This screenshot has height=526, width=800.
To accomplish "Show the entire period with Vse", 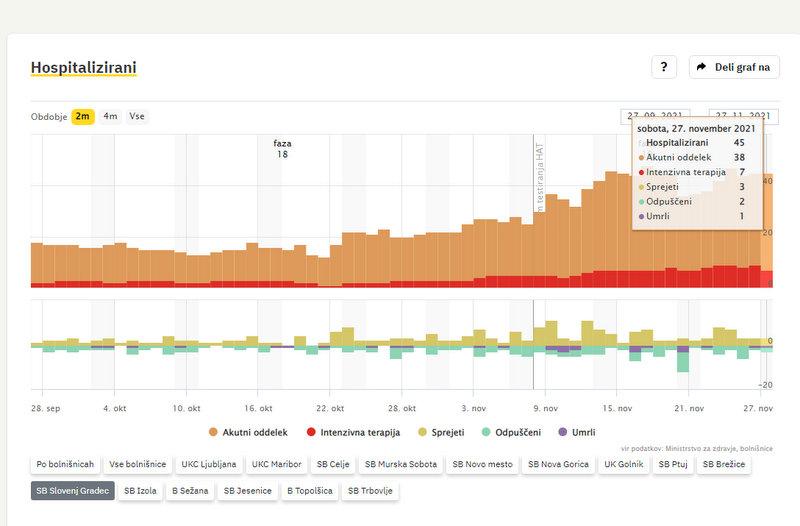I will point(137,116).
